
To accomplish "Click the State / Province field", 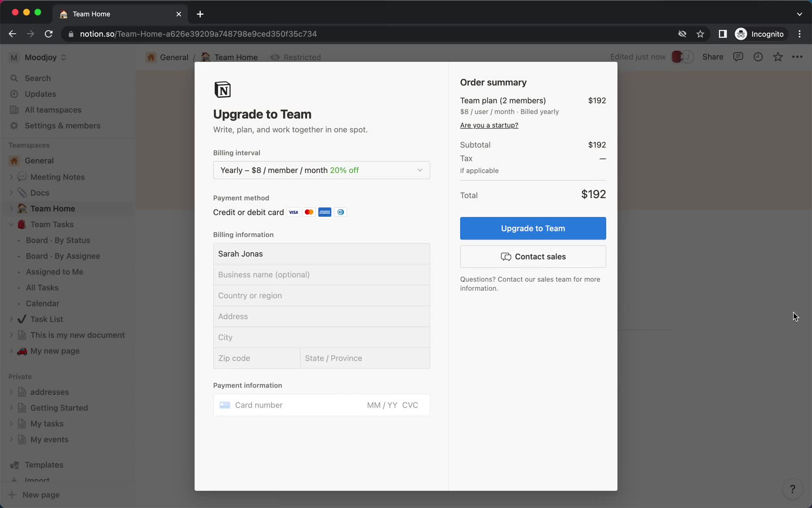I will [365, 358].
